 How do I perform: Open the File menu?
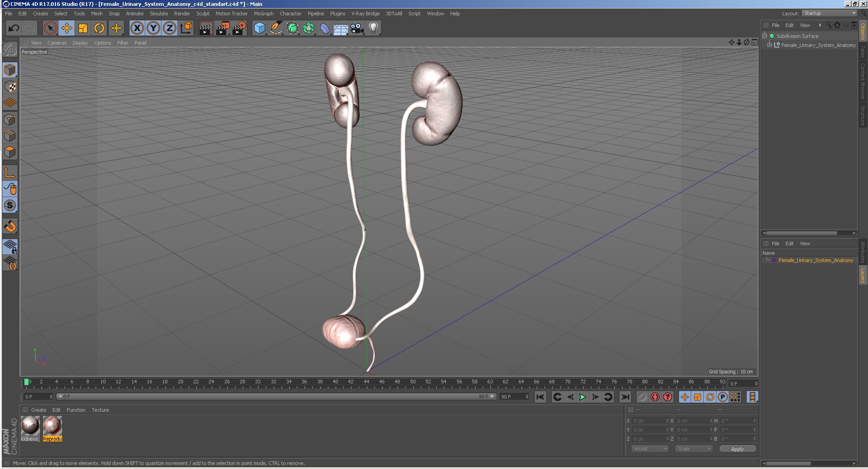9,14
